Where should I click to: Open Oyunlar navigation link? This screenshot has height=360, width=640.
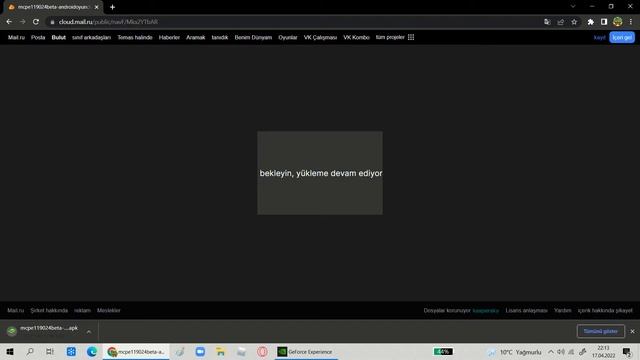tap(288, 37)
